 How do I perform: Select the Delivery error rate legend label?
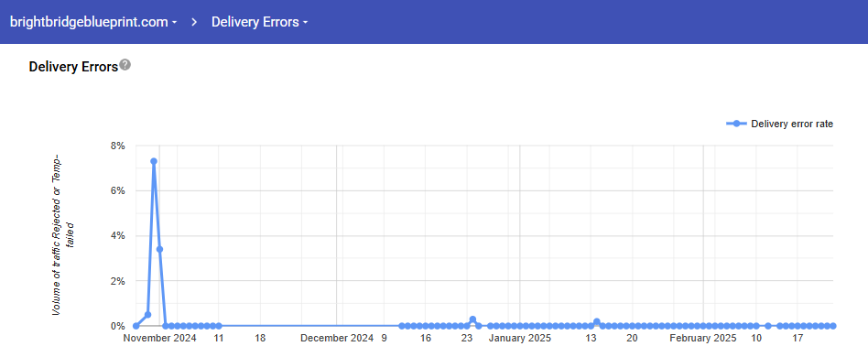click(x=792, y=124)
